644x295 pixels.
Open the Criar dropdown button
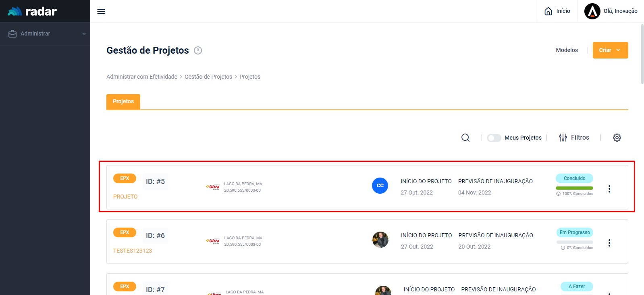[610, 50]
